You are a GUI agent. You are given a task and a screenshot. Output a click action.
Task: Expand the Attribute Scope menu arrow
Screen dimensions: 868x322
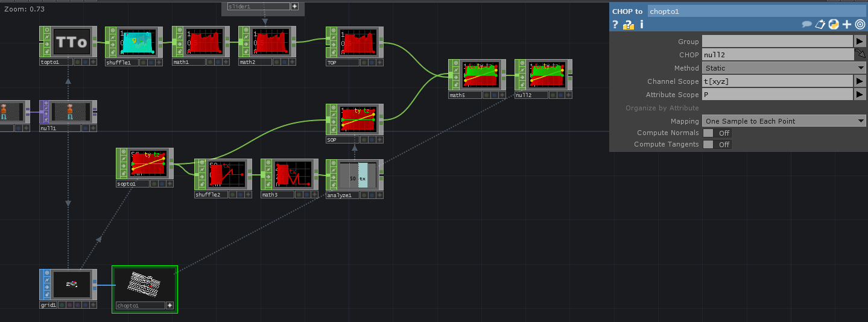tap(860, 95)
